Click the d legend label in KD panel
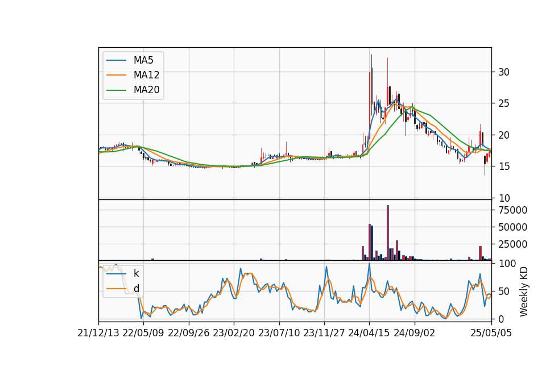This screenshot has height=392, width=546. click(136, 289)
